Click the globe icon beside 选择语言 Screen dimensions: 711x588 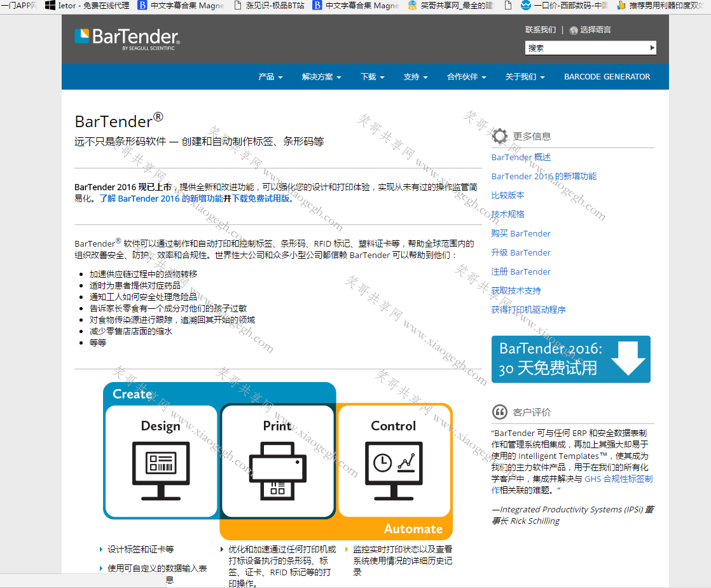point(574,31)
